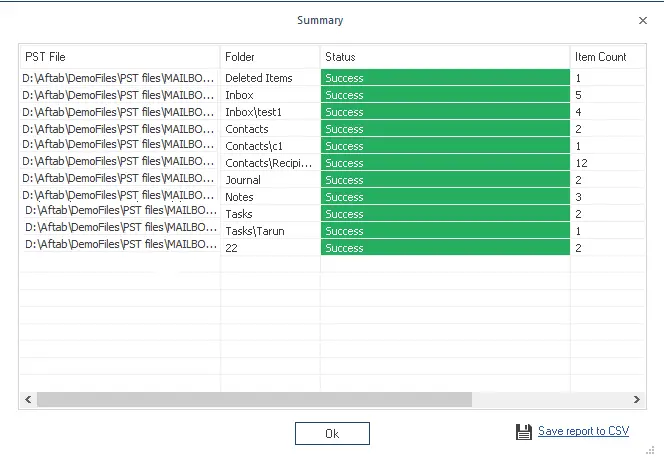Click the Success status in Notes row

click(445, 197)
